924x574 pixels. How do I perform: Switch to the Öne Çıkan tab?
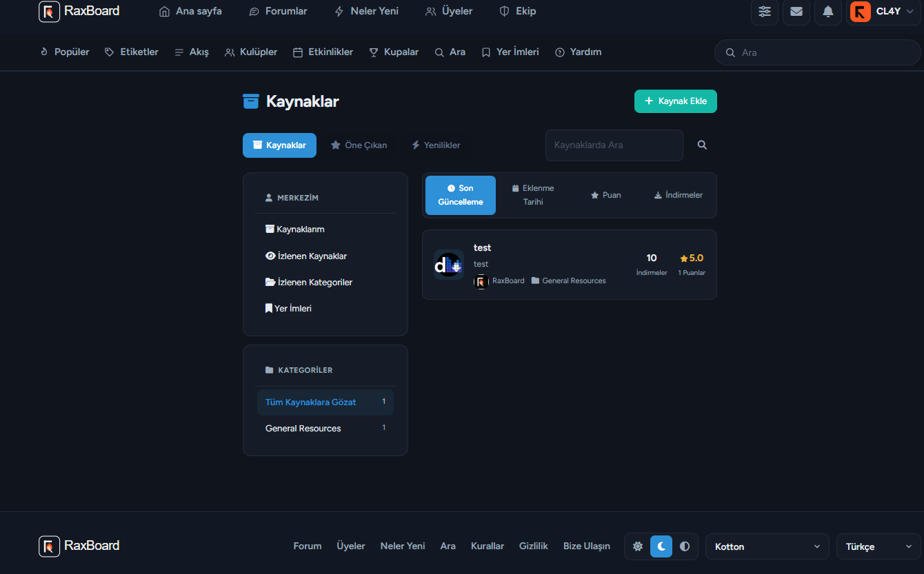359,145
